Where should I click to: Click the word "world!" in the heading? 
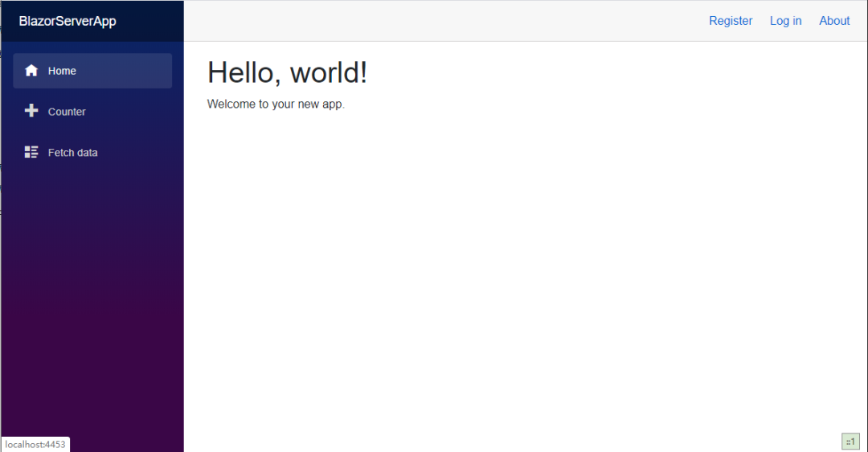pyautogui.click(x=329, y=72)
